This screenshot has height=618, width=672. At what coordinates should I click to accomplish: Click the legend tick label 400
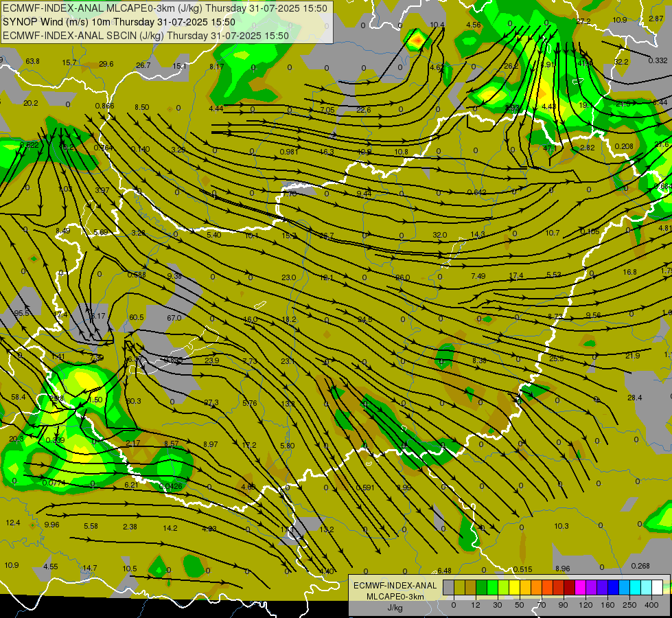651,605
